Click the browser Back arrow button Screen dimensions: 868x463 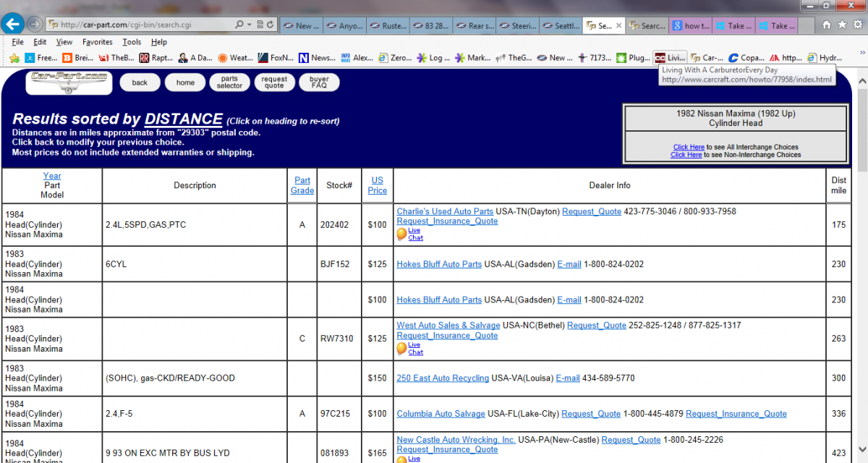point(12,24)
